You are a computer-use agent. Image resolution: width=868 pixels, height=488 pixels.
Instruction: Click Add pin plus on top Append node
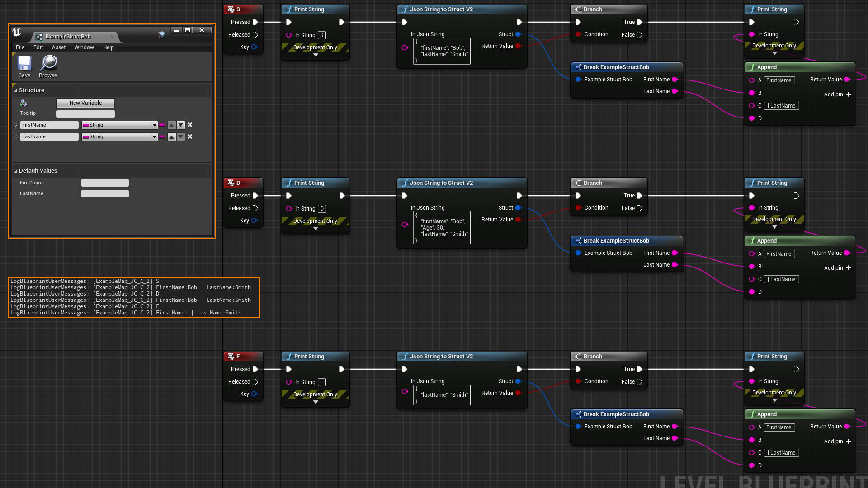[x=849, y=94]
